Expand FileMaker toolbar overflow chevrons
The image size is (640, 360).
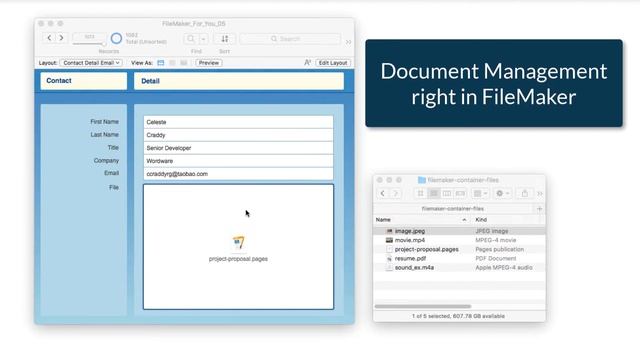pos(348,42)
